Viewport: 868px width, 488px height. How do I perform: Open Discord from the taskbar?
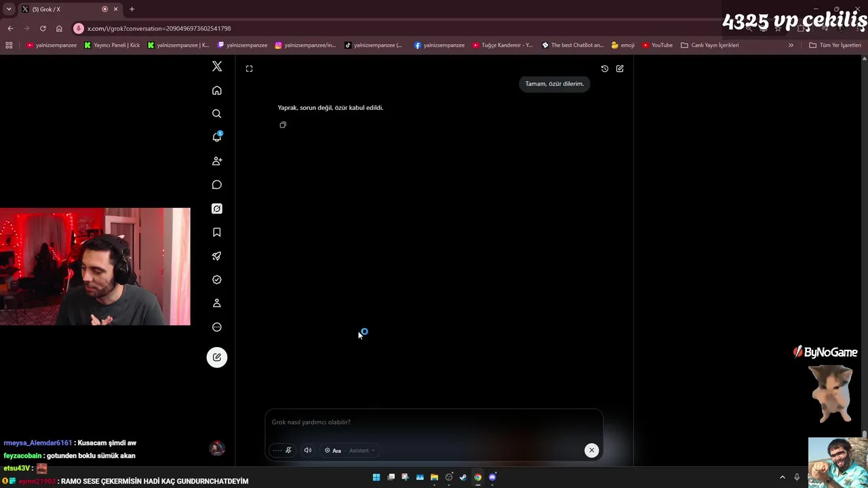[x=492, y=477]
